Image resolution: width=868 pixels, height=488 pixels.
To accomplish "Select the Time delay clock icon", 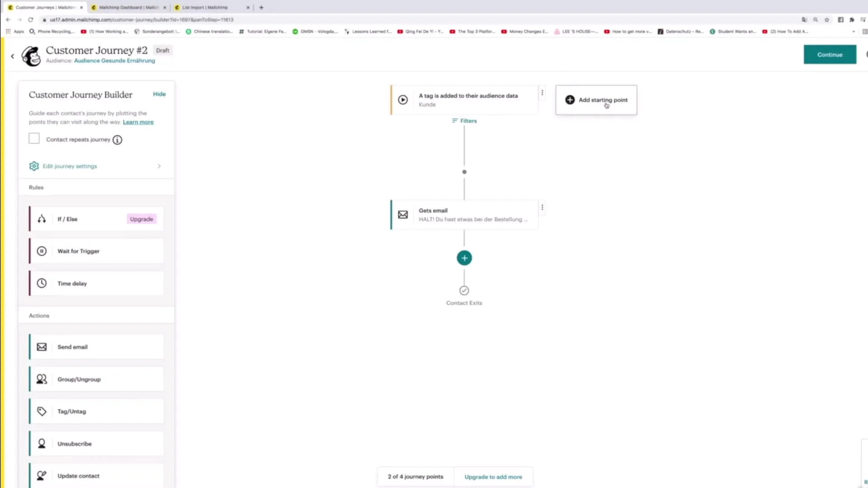I will tap(42, 283).
